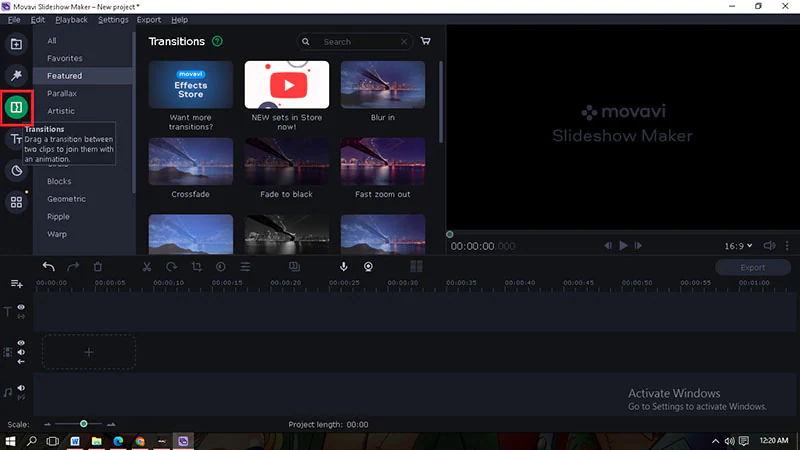This screenshot has width=800, height=450.
Task: Open the More tools grid icon
Action: 16,202
